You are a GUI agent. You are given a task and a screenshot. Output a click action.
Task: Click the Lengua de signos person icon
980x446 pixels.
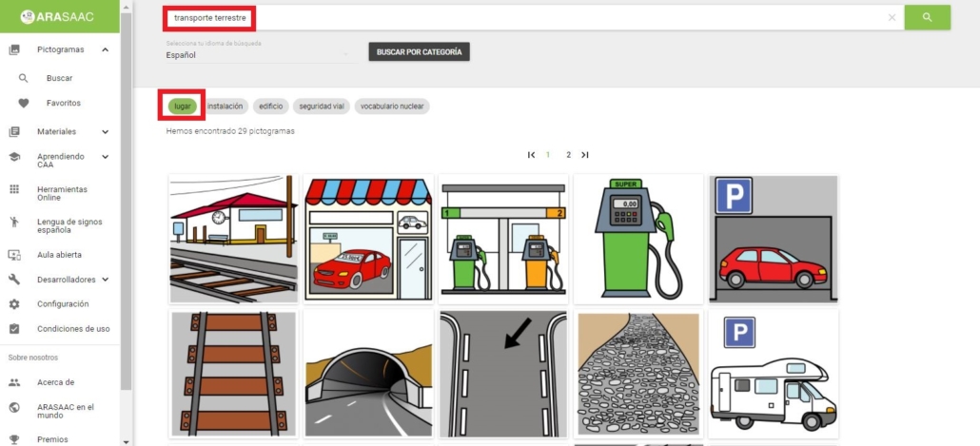point(14,222)
